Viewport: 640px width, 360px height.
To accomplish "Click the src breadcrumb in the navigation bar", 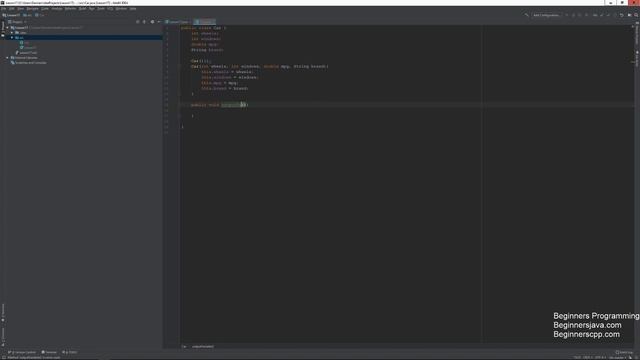I will pyautogui.click(x=28, y=15).
